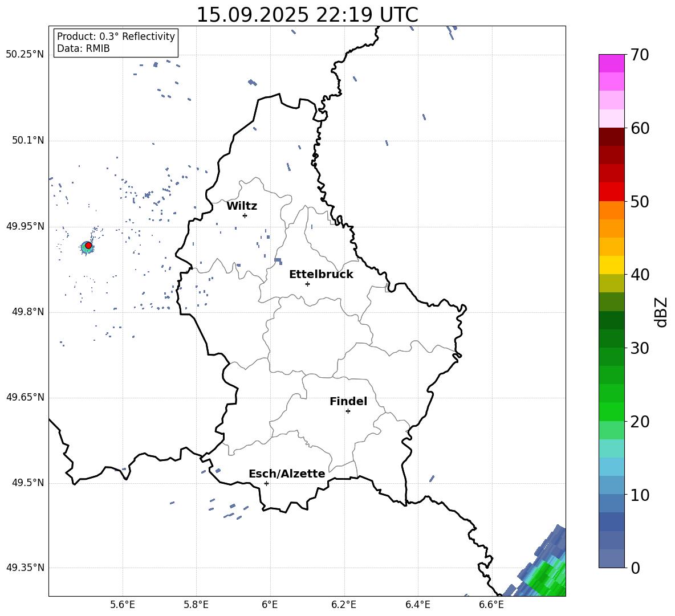
Task: Click the colorbar tick label 10
Action: click(640, 495)
